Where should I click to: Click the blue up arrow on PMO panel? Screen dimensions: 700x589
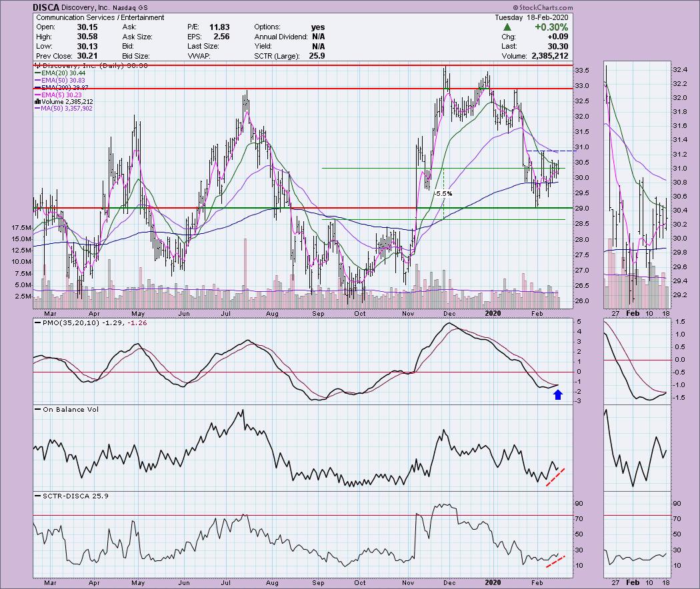pos(558,394)
